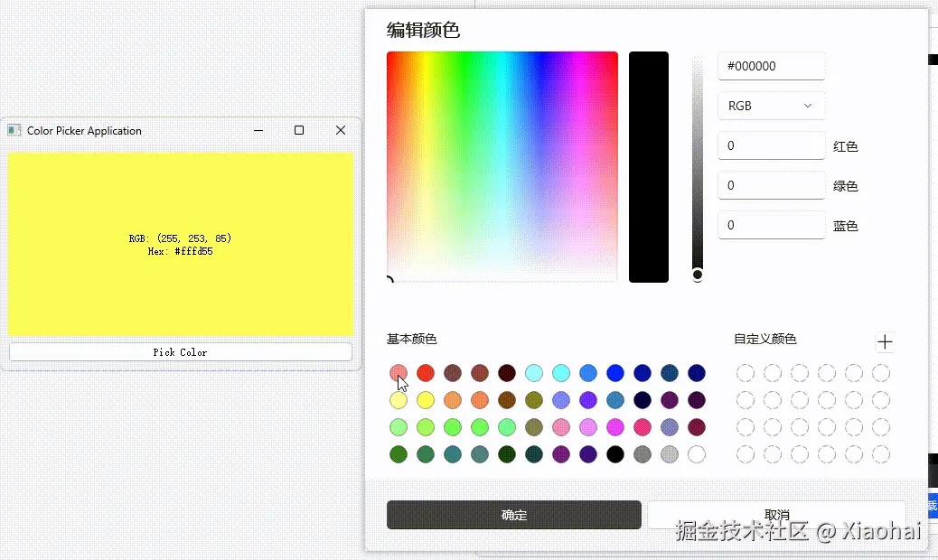Click inside the color gradient spectrum area
This screenshot has height=560, width=938.
pyautogui.click(x=502, y=167)
